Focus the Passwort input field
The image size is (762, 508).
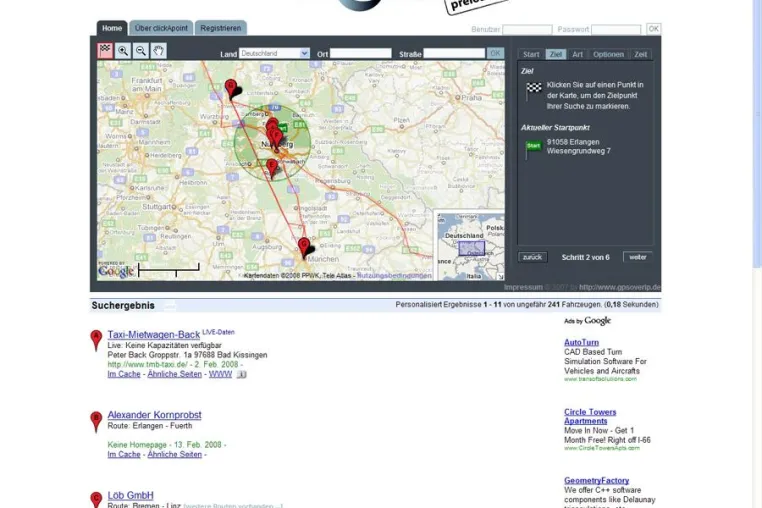(616, 30)
